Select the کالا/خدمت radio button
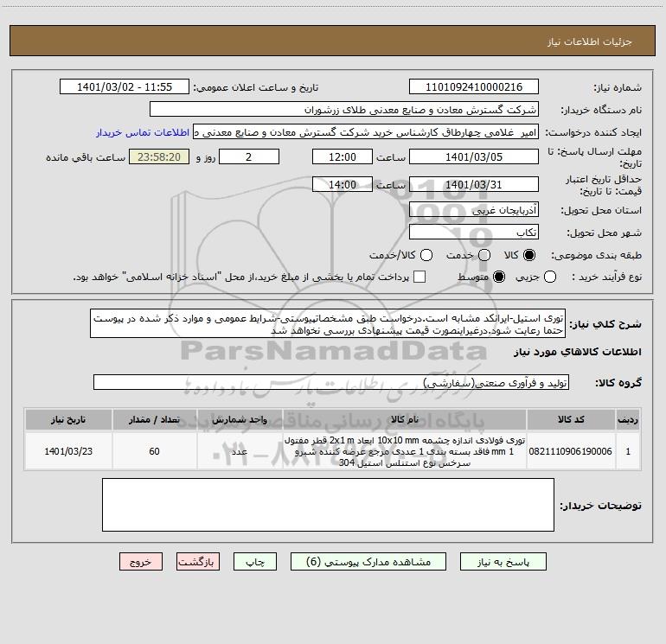The height and width of the screenshot is (644, 666). tap(426, 255)
